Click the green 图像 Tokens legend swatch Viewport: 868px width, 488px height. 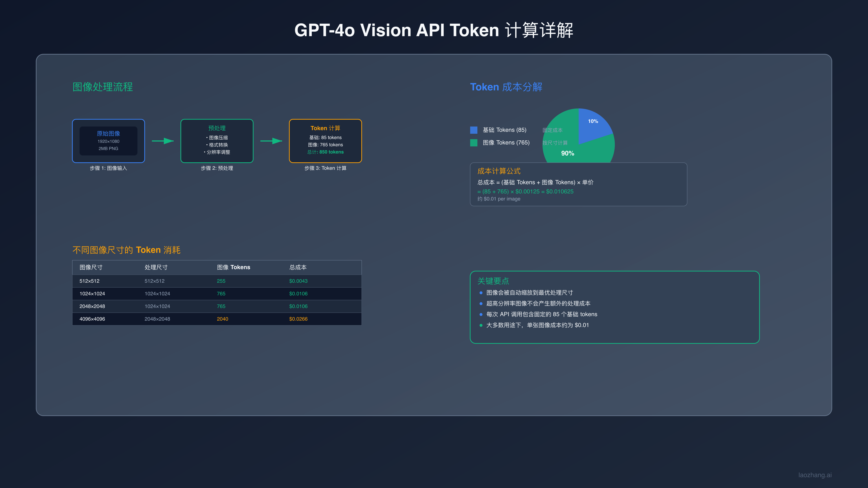(x=473, y=142)
